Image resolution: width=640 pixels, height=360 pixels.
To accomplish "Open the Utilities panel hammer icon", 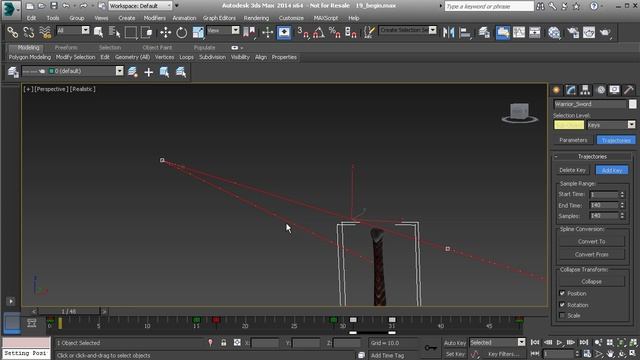I will (629, 90).
